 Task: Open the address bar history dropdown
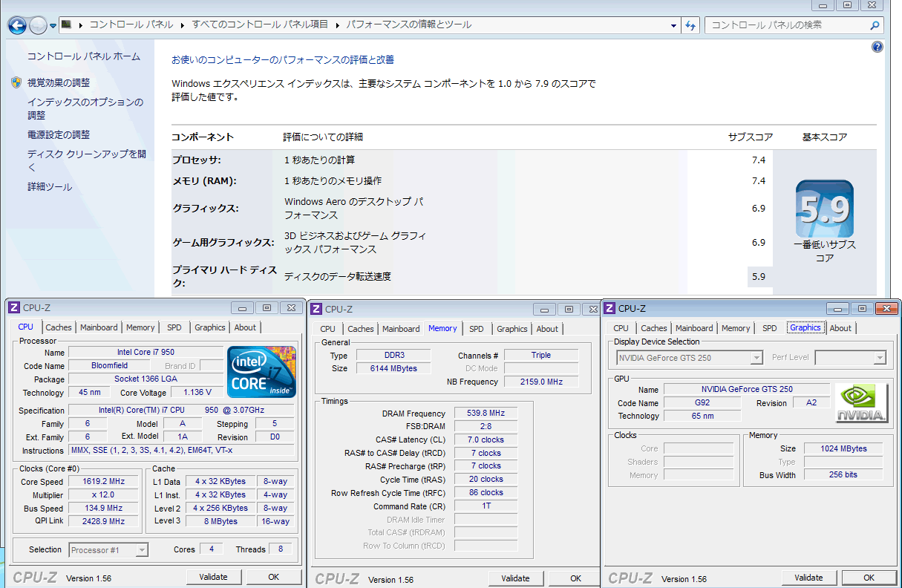point(674,25)
